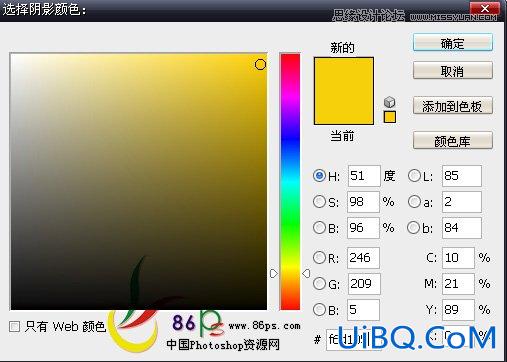Click the new/current yellow color preview swatch
This screenshot has width=507, height=362.
344,91
